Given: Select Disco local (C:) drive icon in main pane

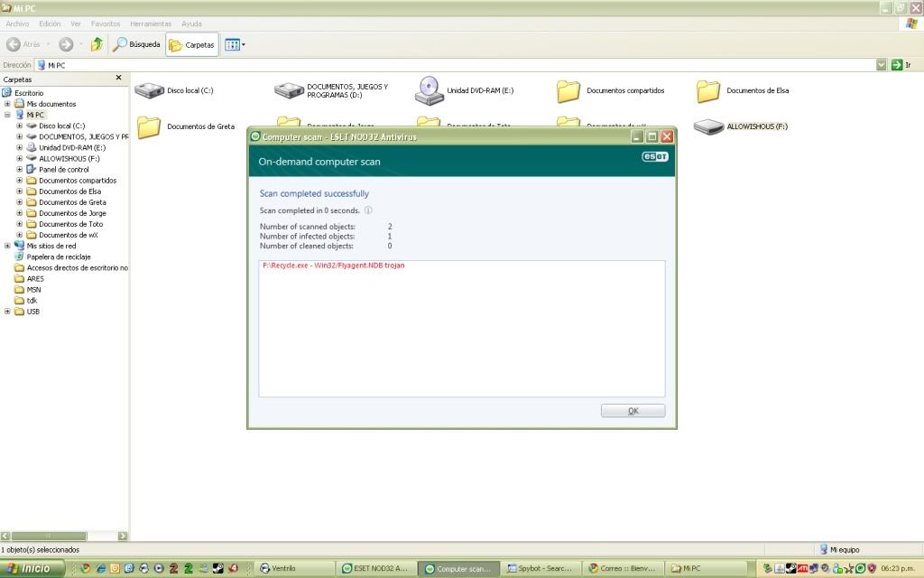Looking at the screenshot, I should 149,90.
